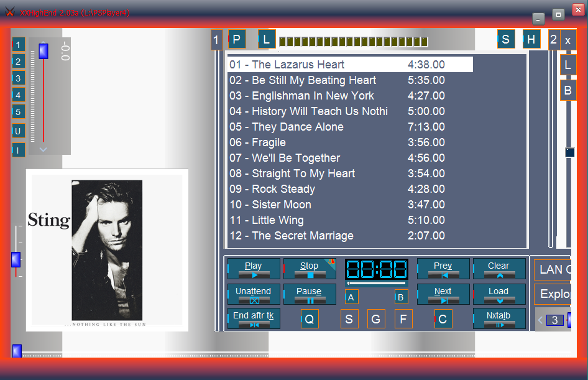Maximize the XXHighEnd window
Screen dimensions: 588x380
558,15
